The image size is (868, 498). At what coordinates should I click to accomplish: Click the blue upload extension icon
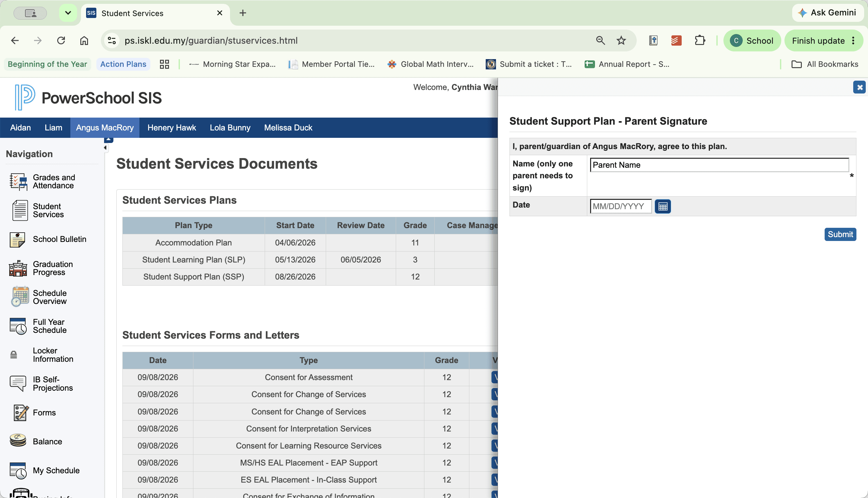click(653, 40)
